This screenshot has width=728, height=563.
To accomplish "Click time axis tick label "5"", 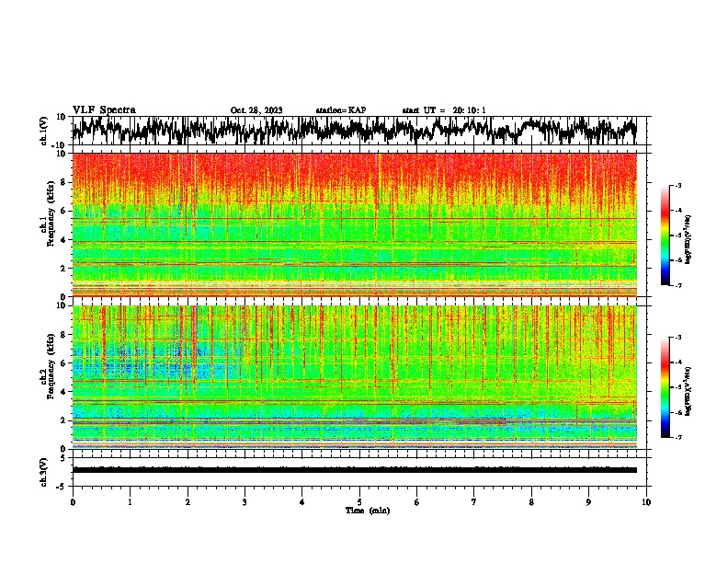I will [x=359, y=502].
